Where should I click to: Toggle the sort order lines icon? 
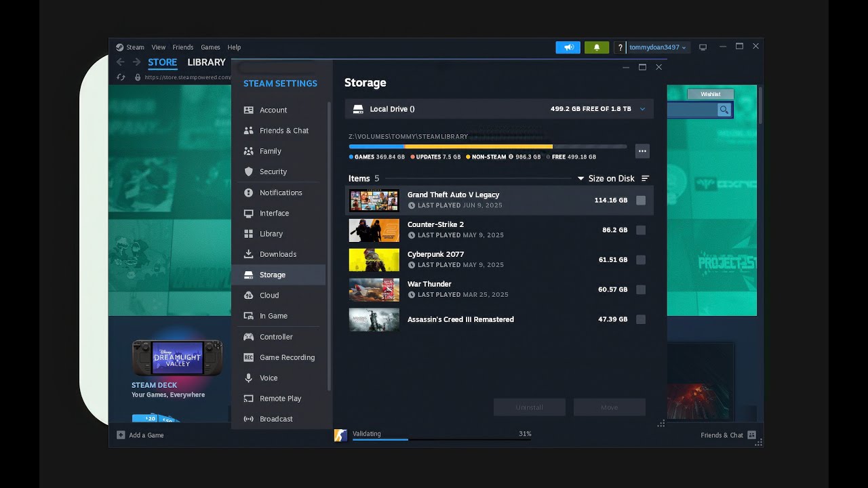[645, 178]
